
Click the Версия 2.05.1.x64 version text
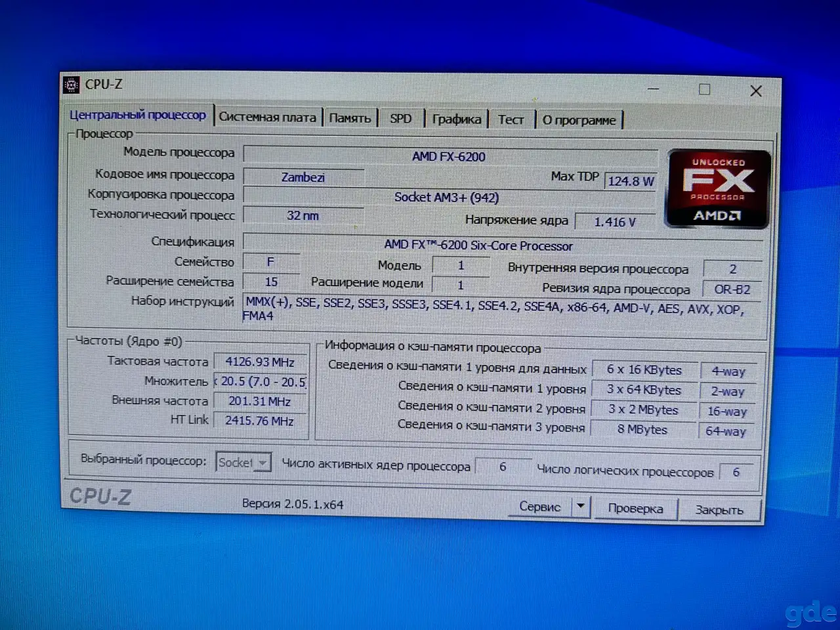pos(293,504)
